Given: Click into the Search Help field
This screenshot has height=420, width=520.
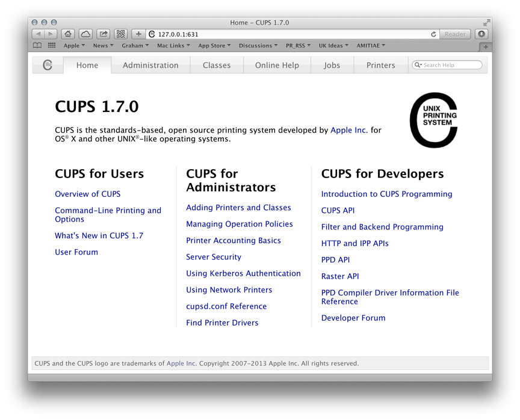Looking at the screenshot, I should (x=447, y=65).
